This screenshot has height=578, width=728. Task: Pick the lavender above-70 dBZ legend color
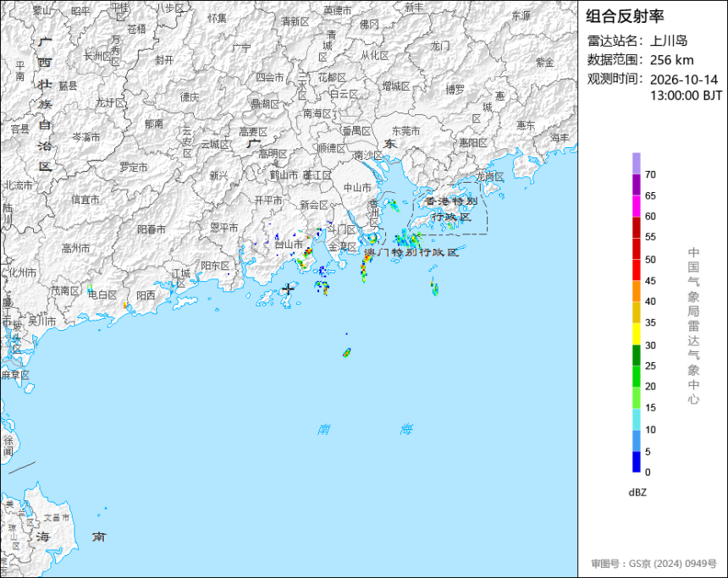(x=636, y=163)
